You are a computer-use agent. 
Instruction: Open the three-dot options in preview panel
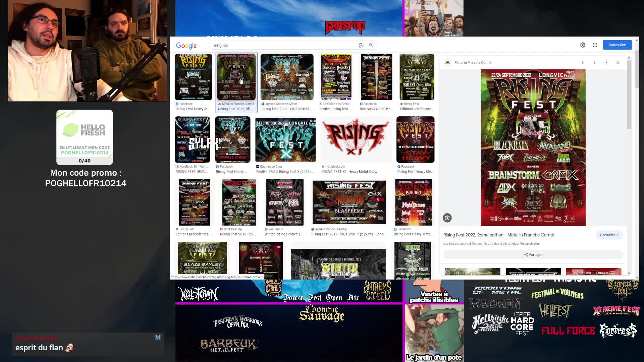pyautogui.click(x=606, y=63)
